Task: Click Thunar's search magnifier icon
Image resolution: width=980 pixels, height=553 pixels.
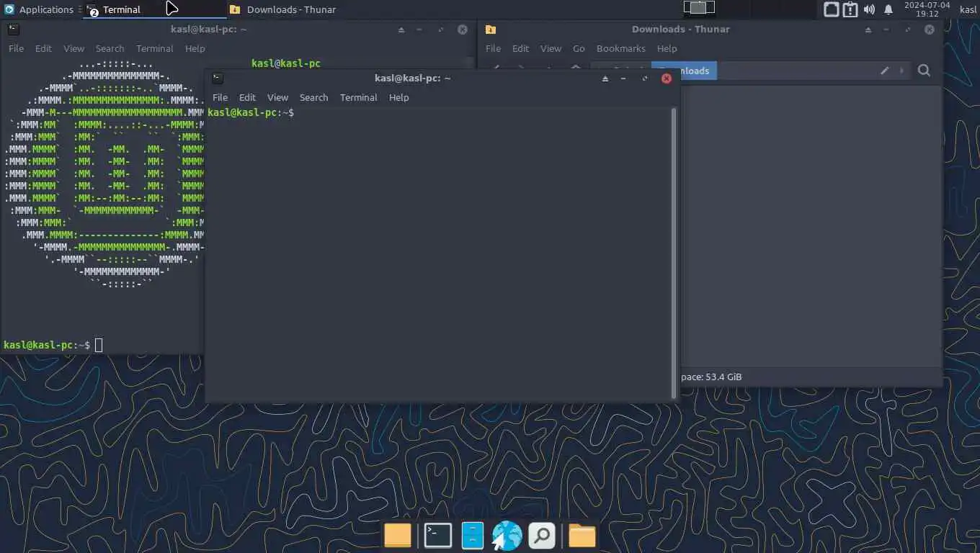Action: tap(924, 71)
